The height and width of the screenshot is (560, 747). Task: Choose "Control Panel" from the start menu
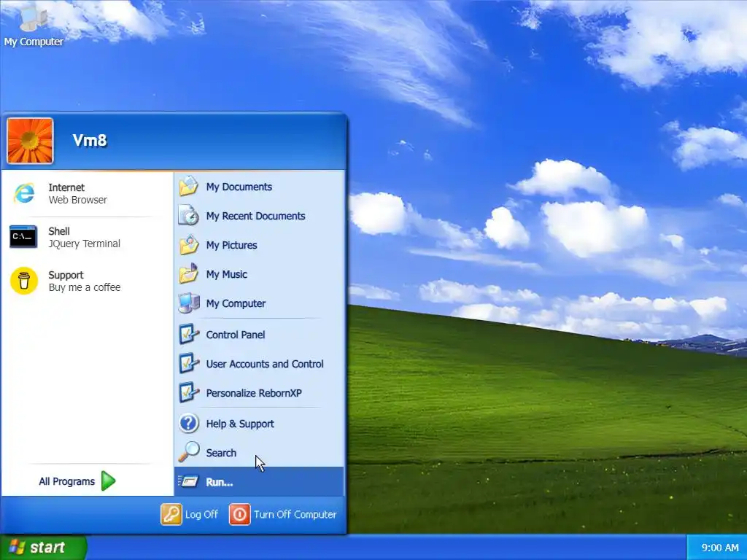click(x=260, y=334)
